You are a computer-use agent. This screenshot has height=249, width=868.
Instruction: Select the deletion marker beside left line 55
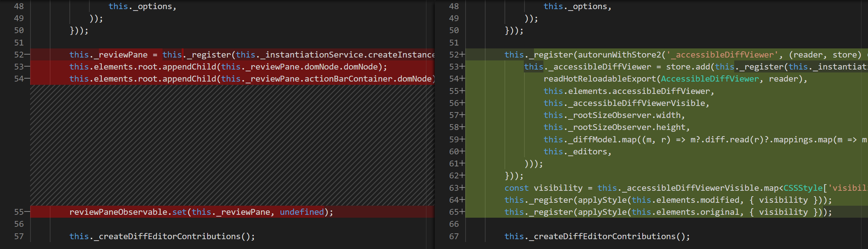coord(27,212)
